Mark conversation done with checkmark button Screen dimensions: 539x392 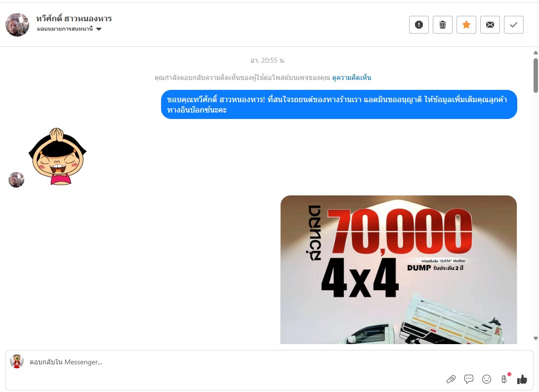coord(514,25)
